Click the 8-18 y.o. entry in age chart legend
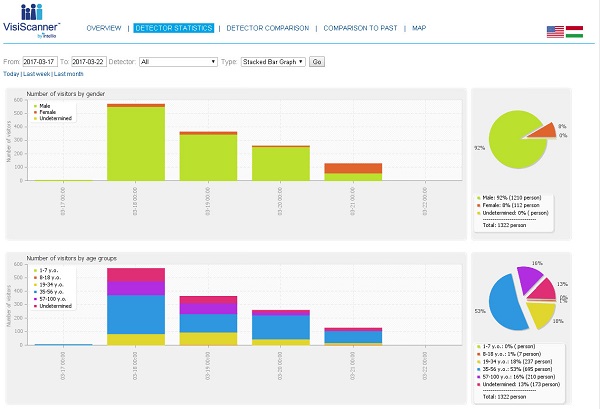Viewport: 600px width, 409px height. [47, 277]
